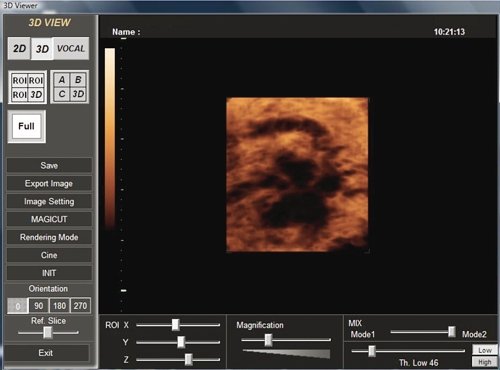Click the Ref. Slice slider handle
Image resolution: width=500 pixels, height=370 pixels.
point(48,332)
